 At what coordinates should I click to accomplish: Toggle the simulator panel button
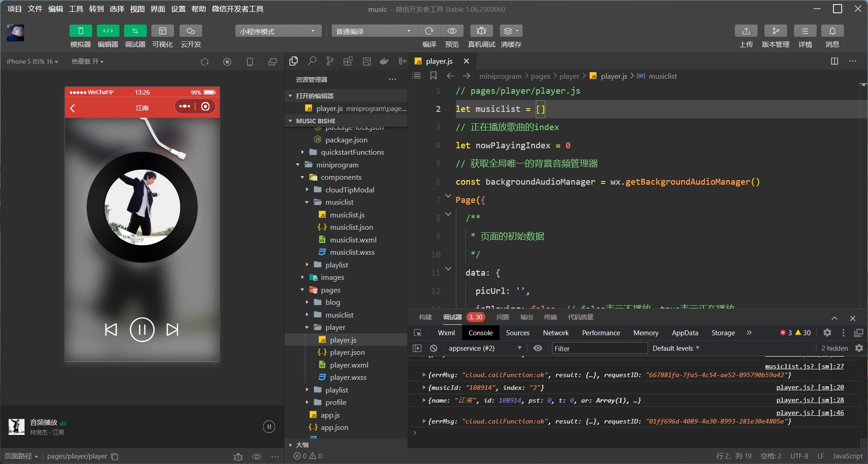click(x=81, y=31)
